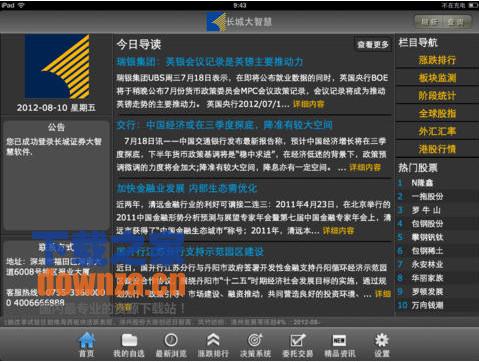
Task: Open 决策系统 via the target icon
Action: click(x=255, y=340)
